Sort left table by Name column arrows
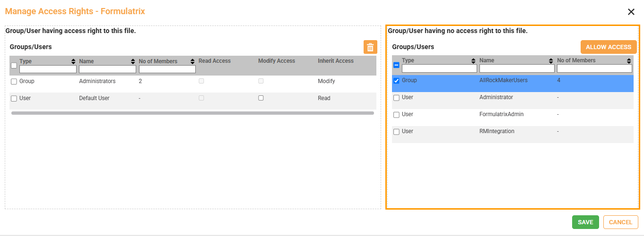644x237 pixels. point(133,61)
